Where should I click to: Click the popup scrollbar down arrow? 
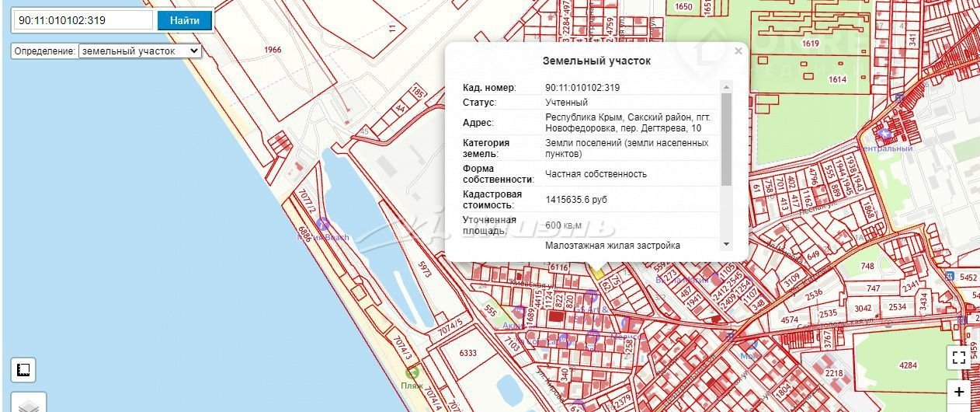click(x=726, y=244)
